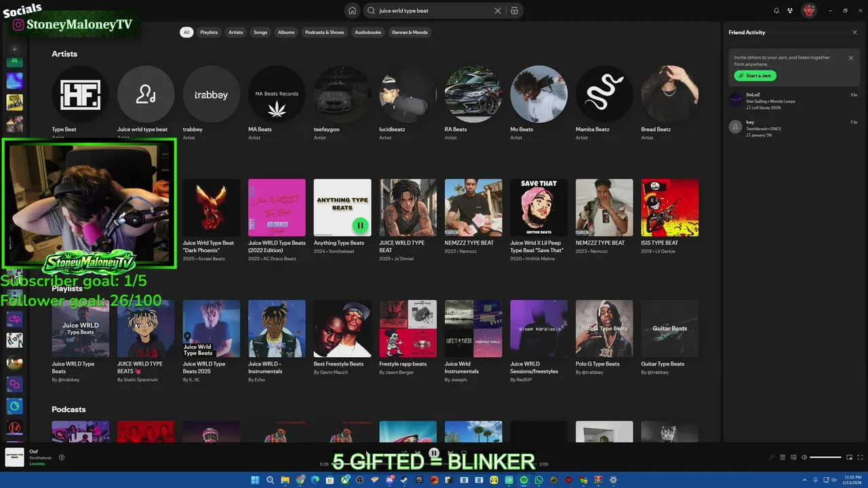Dismiss the Jam invitation banner

point(851,58)
